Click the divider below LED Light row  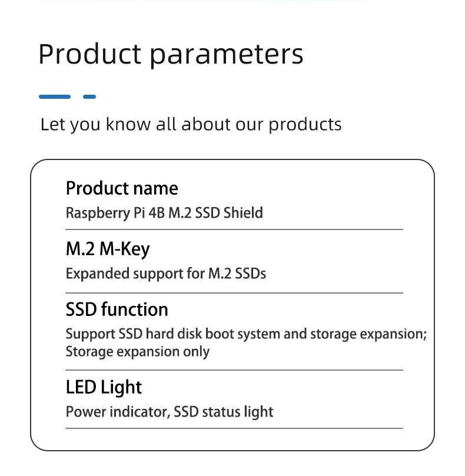coord(234,428)
